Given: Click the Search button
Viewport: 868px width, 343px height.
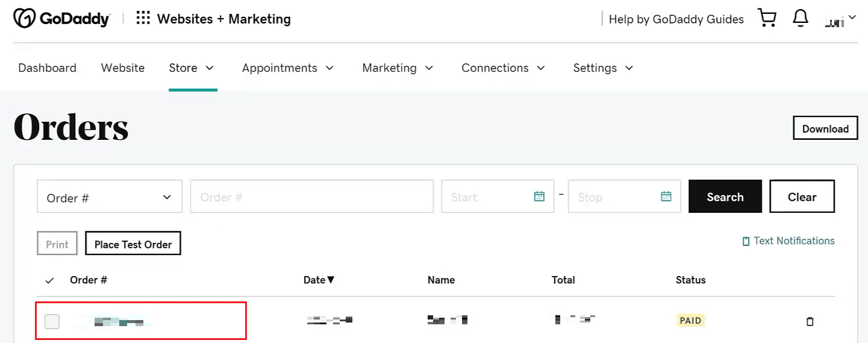Looking at the screenshot, I should [x=725, y=197].
